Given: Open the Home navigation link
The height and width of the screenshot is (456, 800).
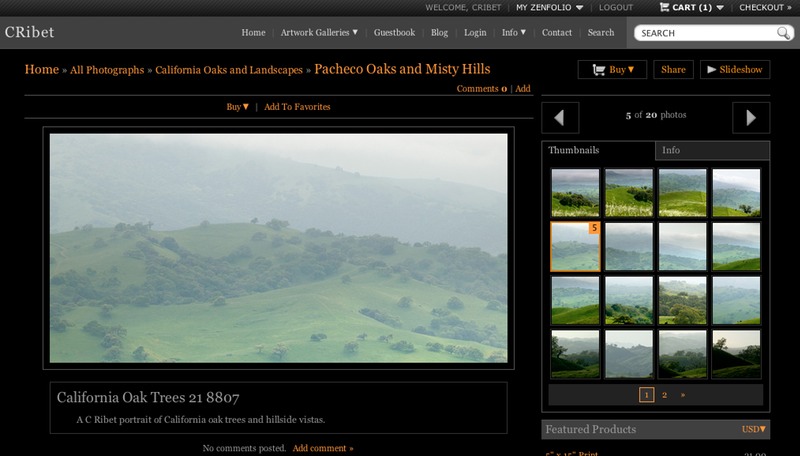Looking at the screenshot, I should (253, 32).
